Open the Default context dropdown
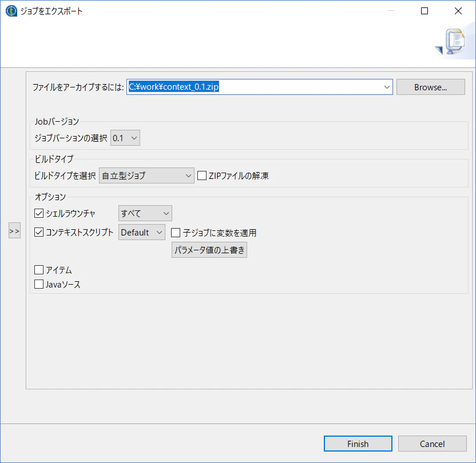476x463 pixels. 142,232
